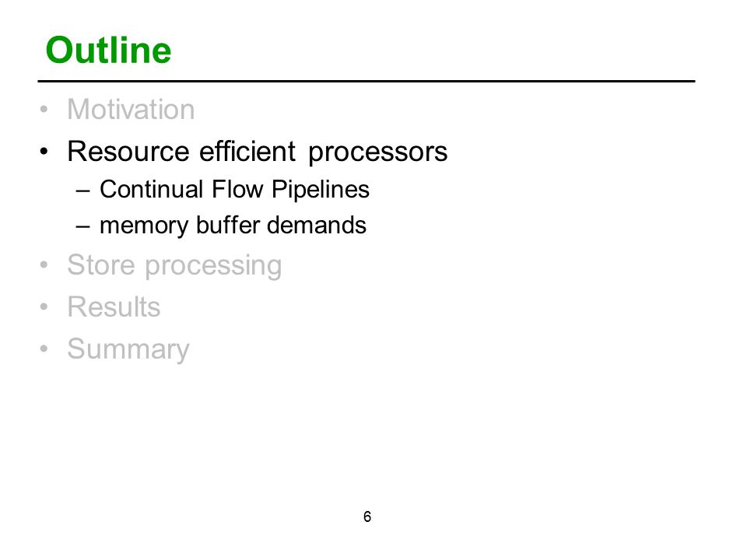
Task: Click the word efficient in the black bullet
Action: (x=247, y=152)
